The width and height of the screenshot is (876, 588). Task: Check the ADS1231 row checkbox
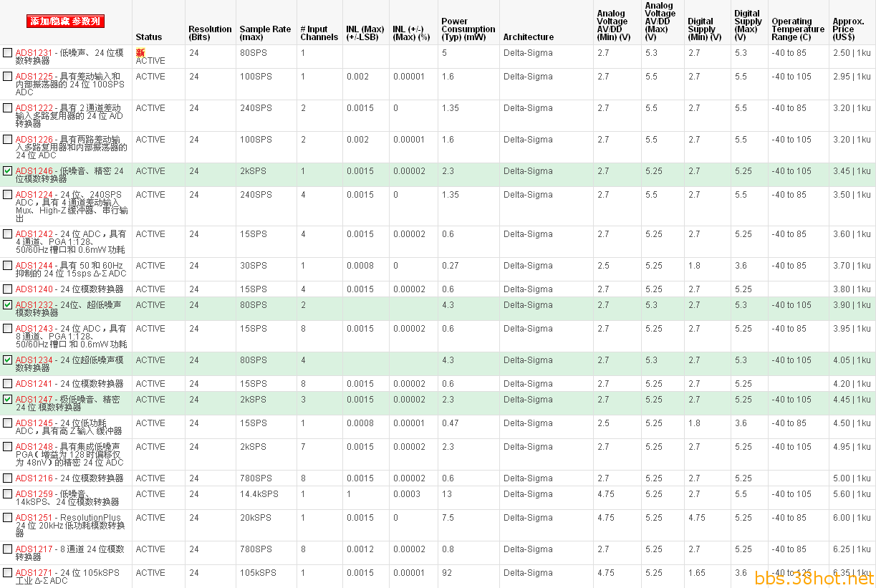7,53
